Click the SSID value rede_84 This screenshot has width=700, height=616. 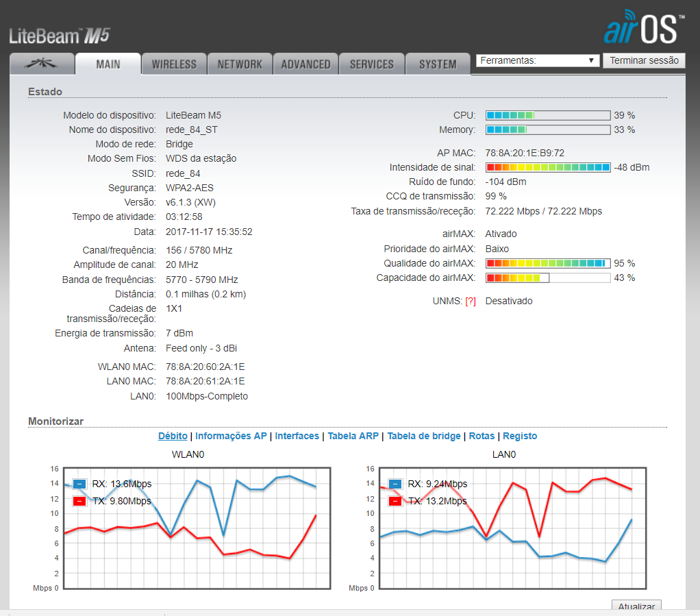[x=183, y=173]
